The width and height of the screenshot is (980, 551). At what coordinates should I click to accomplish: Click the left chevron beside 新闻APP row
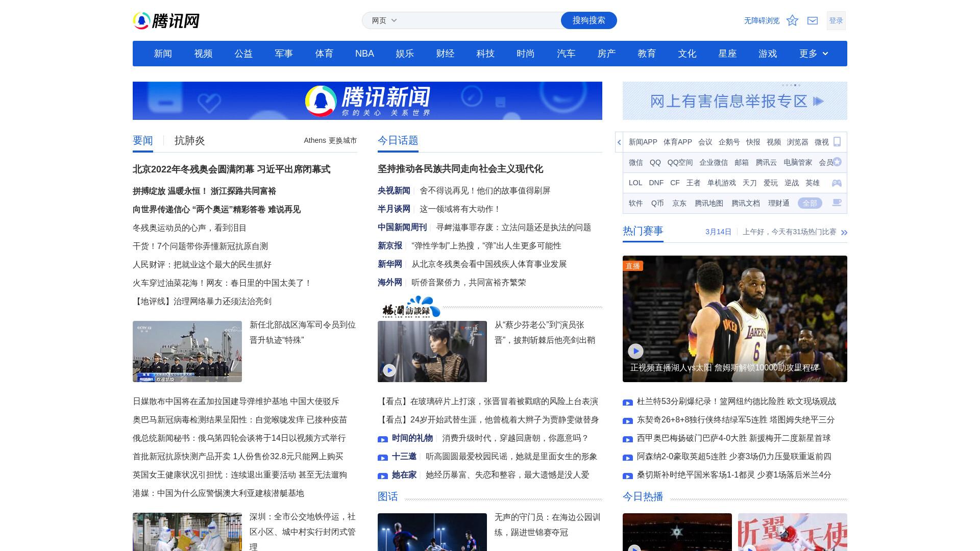(x=619, y=142)
